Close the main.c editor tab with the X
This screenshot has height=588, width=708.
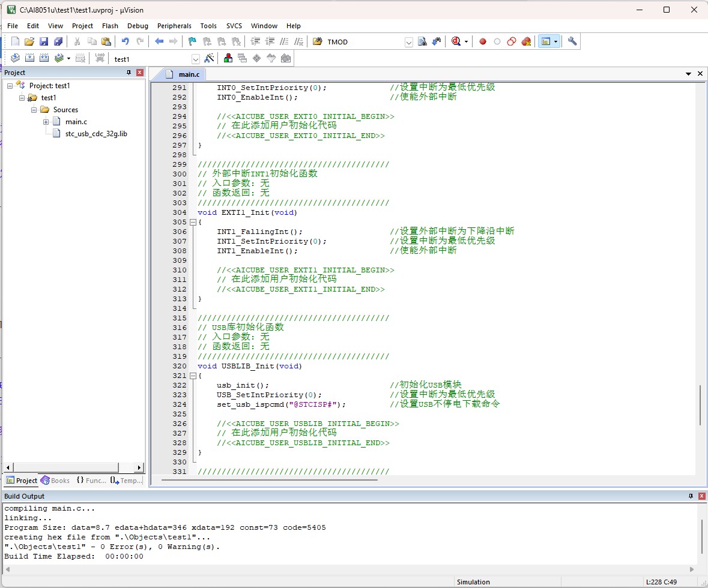pos(700,74)
